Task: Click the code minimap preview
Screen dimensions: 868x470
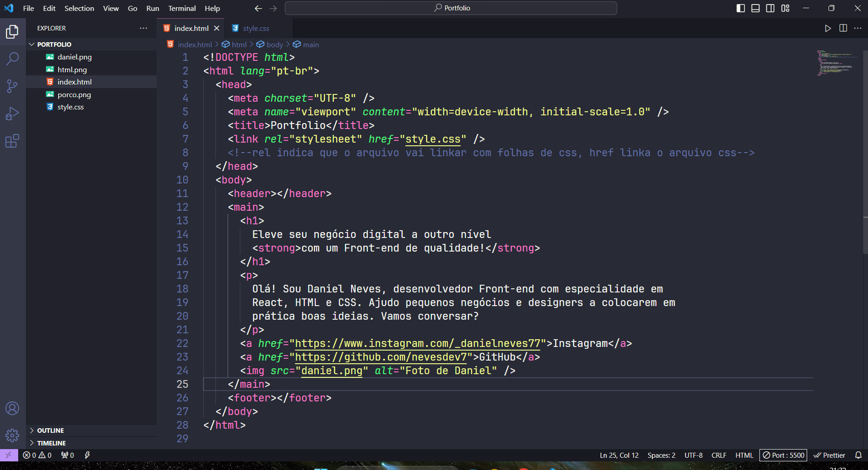Action: 837,63
